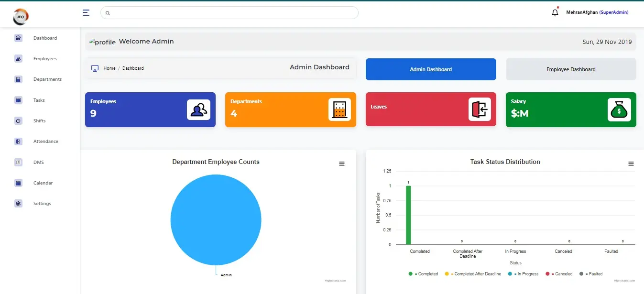This screenshot has width=644, height=294.
Task: Click the AEO logo in top-left corner
Action: pos(21,17)
